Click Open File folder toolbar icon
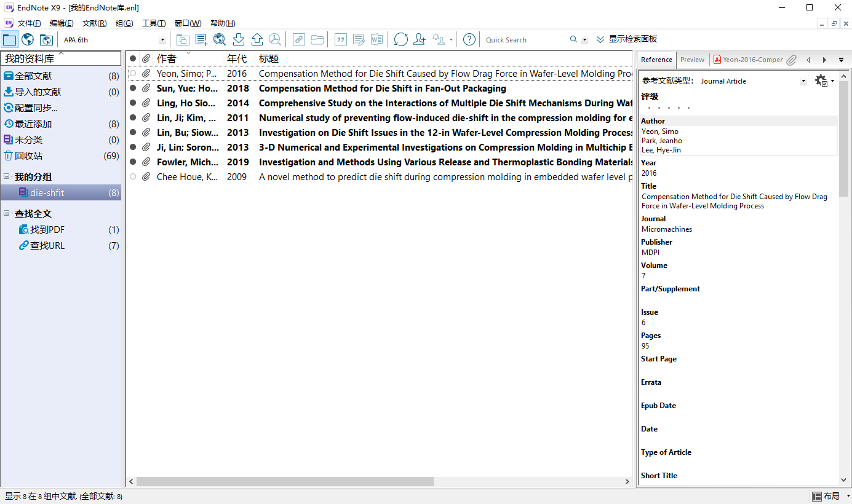This screenshot has width=852, height=504. click(x=317, y=40)
